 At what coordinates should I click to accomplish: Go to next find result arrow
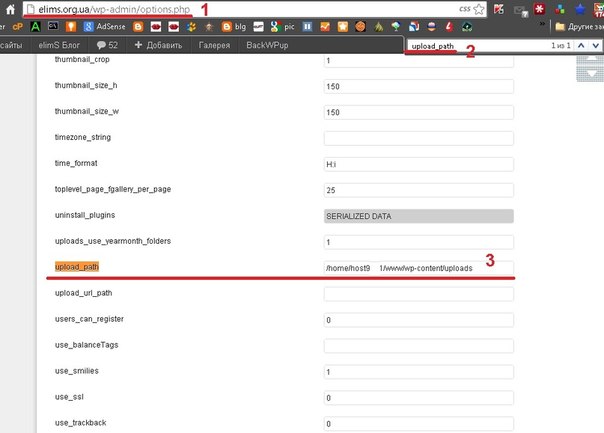point(596,45)
